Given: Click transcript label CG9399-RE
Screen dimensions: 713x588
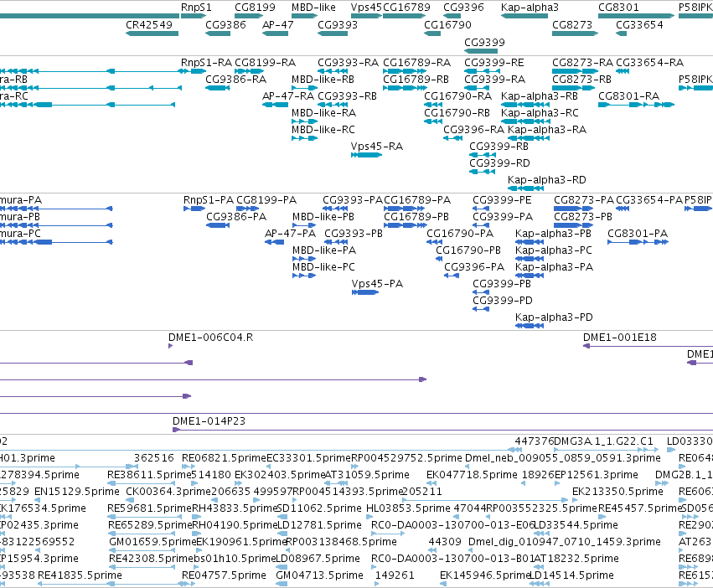Looking at the screenshot, I should pos(493,62).
